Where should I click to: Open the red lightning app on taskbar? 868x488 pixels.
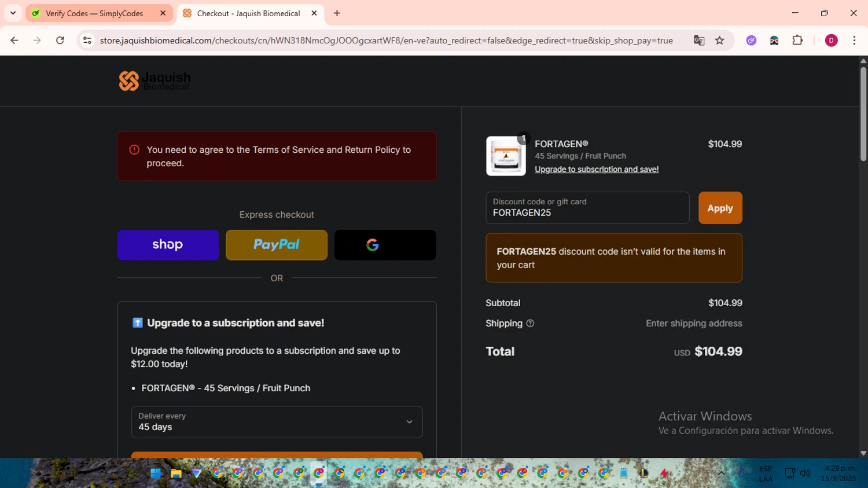coord(664,474)
